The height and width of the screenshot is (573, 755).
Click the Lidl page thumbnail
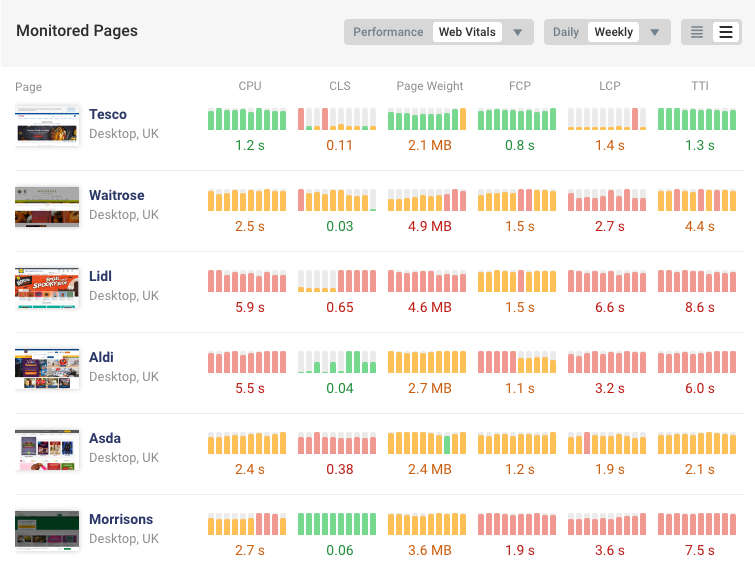[x=47, y=287]
